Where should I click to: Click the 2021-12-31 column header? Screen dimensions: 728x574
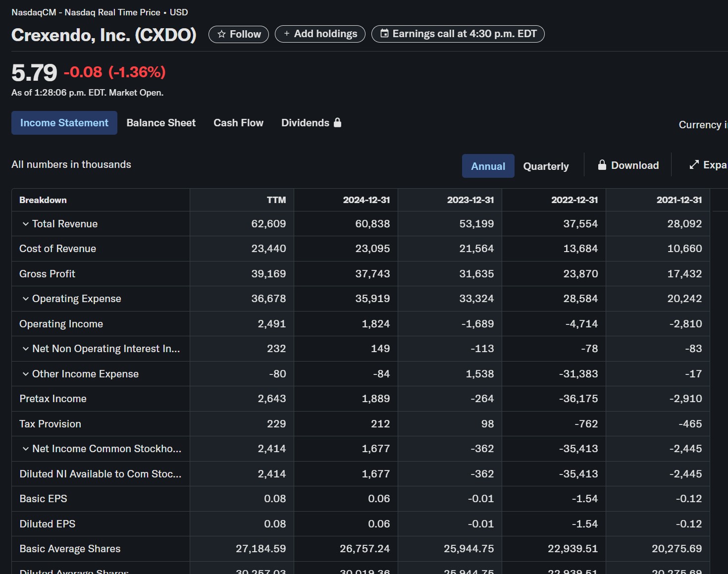point(679,200)
